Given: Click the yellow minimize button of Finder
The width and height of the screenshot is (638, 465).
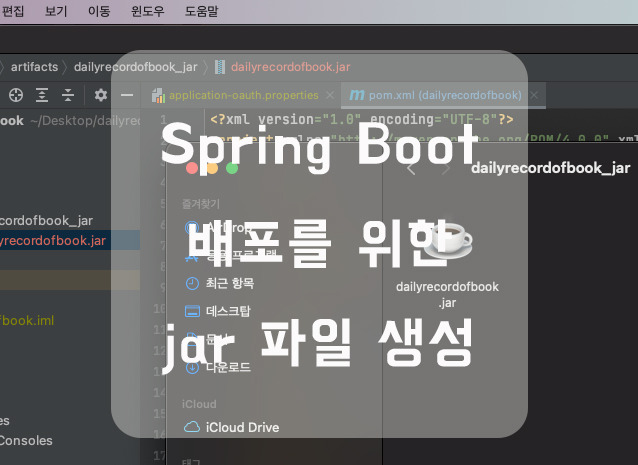Looking at the screenshot, I should (212, 168).
